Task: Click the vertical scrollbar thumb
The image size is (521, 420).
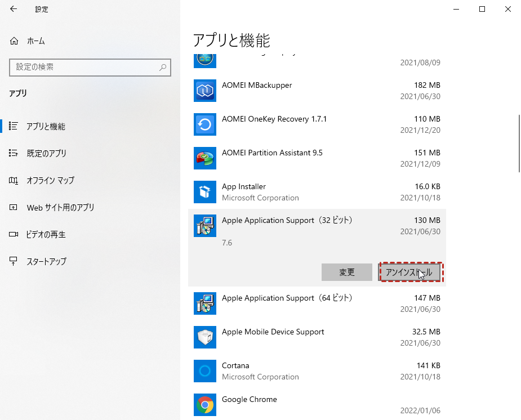Action: 519,144
